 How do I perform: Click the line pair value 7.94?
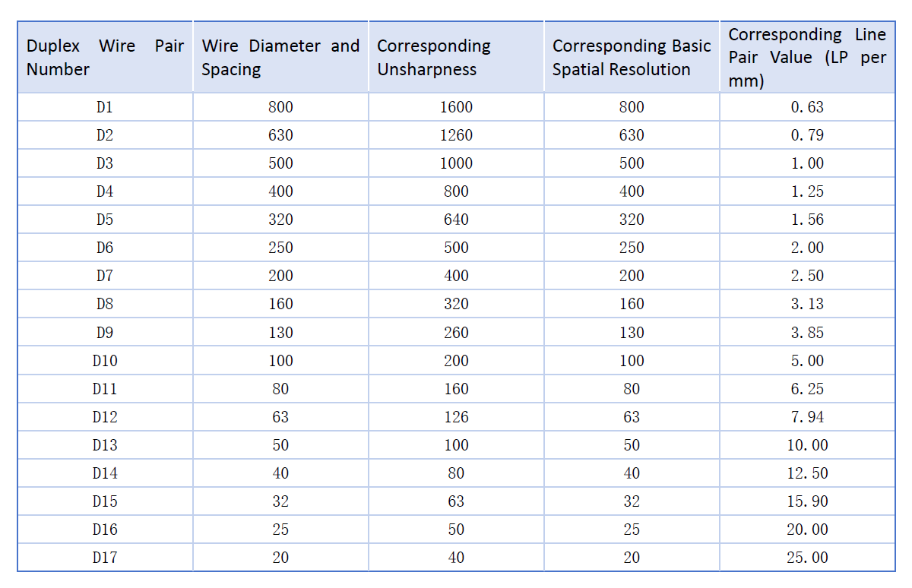click(807, 417)
